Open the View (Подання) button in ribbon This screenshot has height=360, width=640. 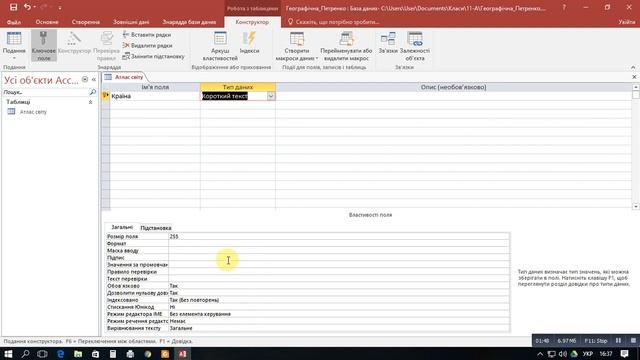[14, 46]
